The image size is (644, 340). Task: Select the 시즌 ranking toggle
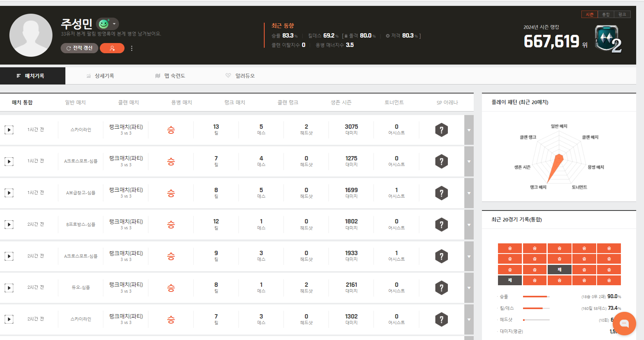(590, 14)
